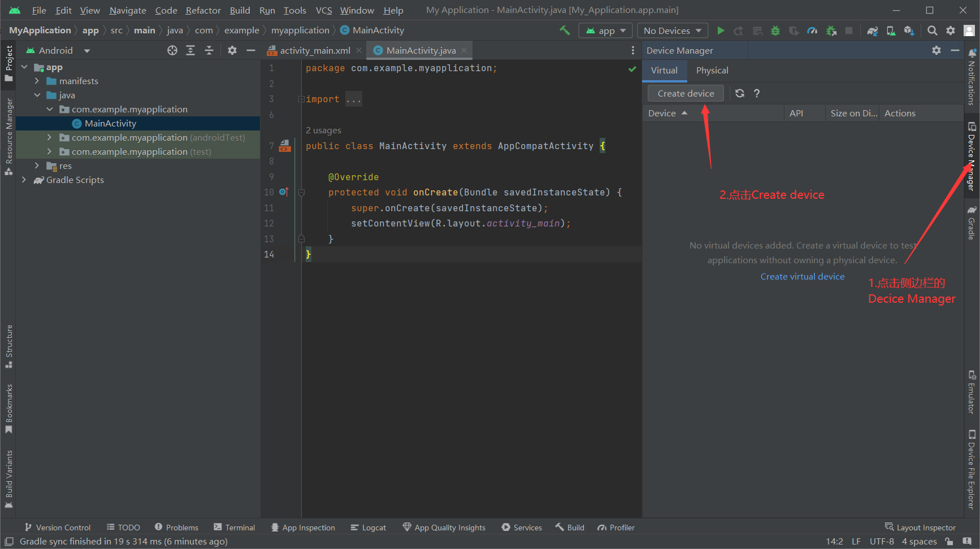Hide the Project panel with minus icon
The width and height of the screenshot is (980, 549).
251,50
